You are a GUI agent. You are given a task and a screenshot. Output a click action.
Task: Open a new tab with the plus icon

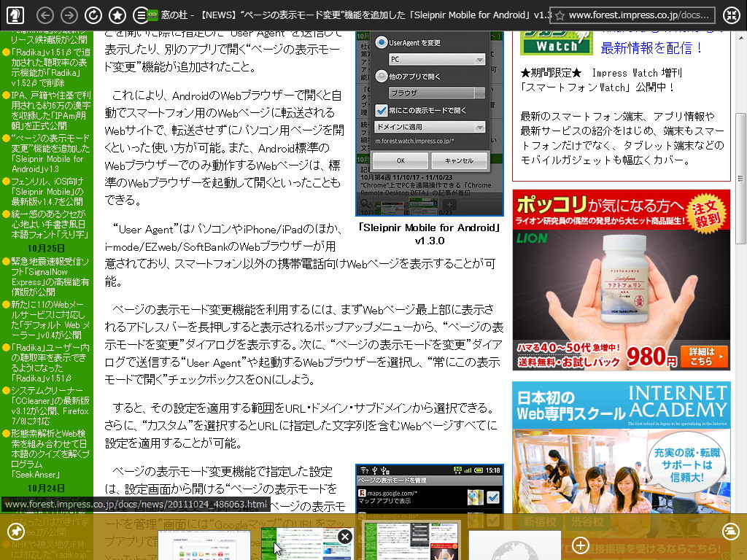pyautogui.click(x=580, y=545)
